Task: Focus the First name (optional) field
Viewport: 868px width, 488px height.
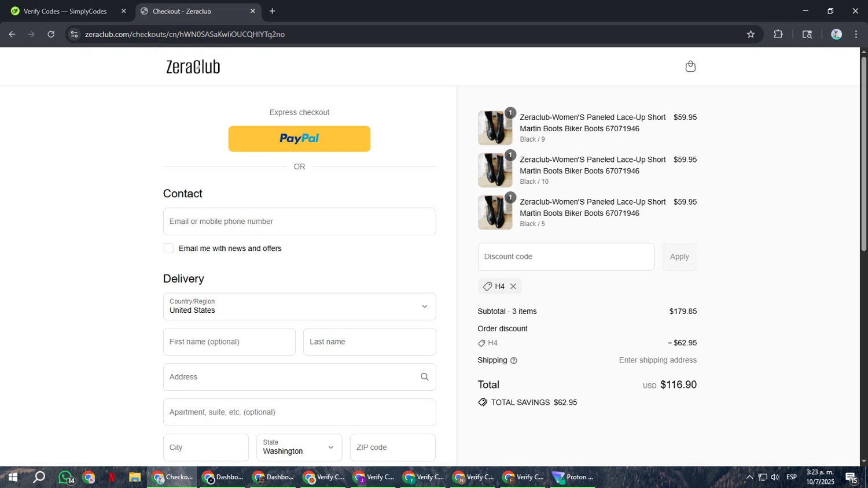Action: click(229, 342)
